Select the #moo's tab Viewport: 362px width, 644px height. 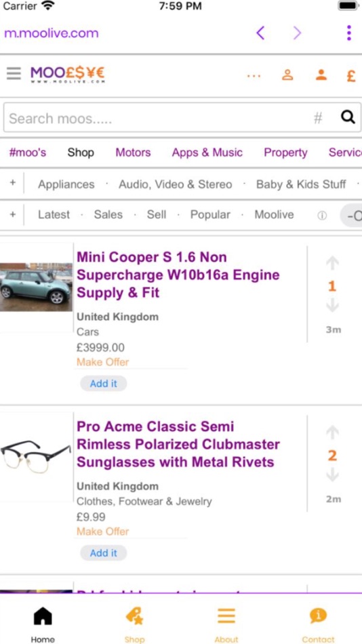28,153
